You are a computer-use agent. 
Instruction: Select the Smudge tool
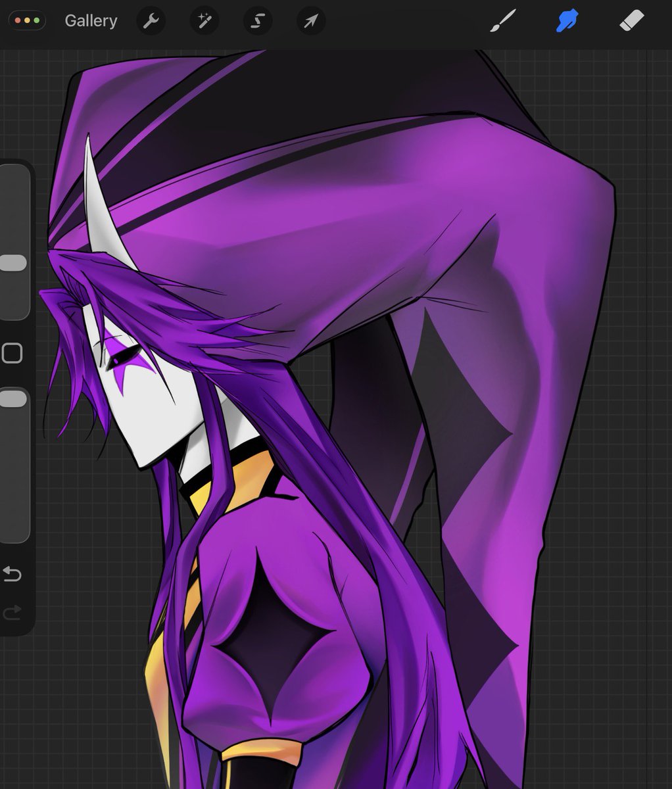(x=567, y=21)
